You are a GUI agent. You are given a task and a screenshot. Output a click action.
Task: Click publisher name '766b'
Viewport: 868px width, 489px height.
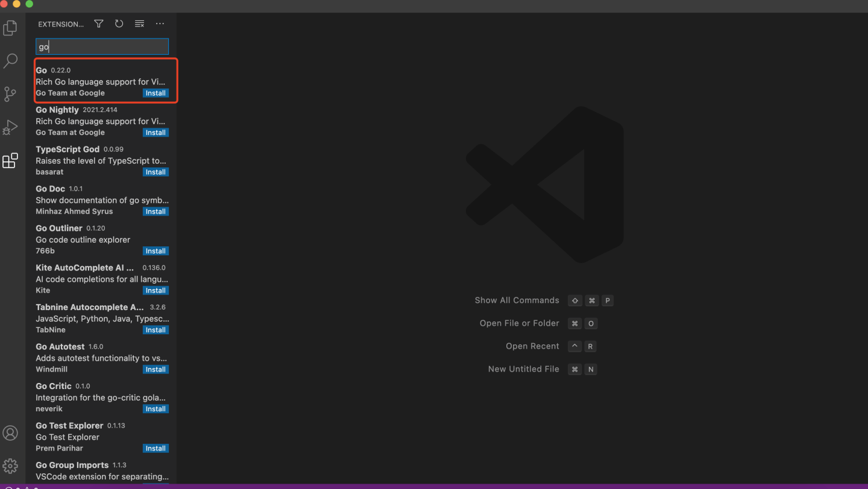tap(45, 251)
